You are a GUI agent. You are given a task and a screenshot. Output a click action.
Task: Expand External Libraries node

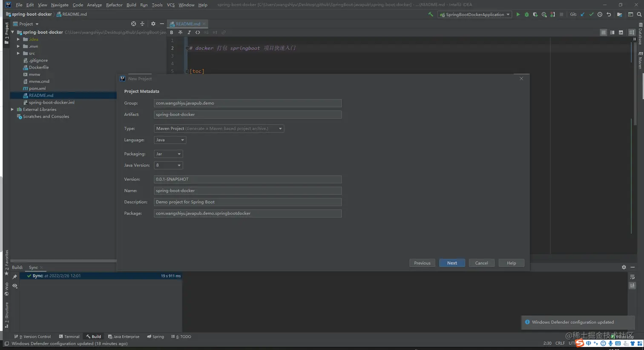point(12,109)
